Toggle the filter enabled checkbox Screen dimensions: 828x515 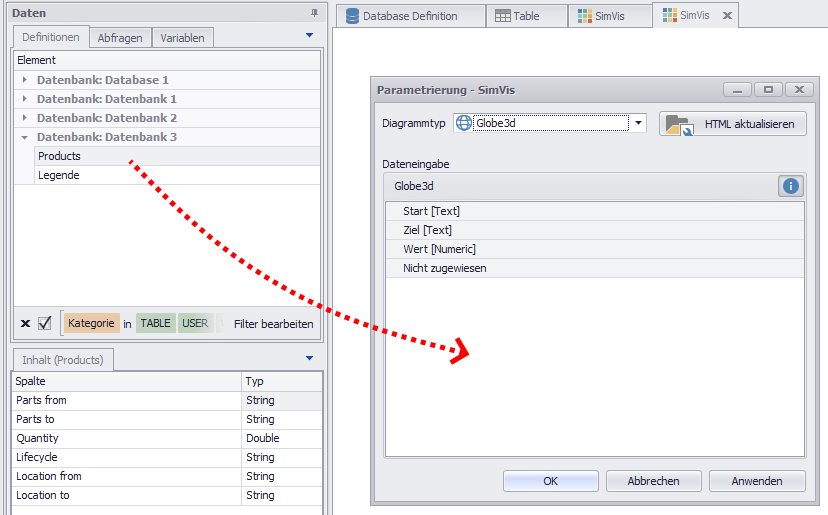(x=45, y=323)
